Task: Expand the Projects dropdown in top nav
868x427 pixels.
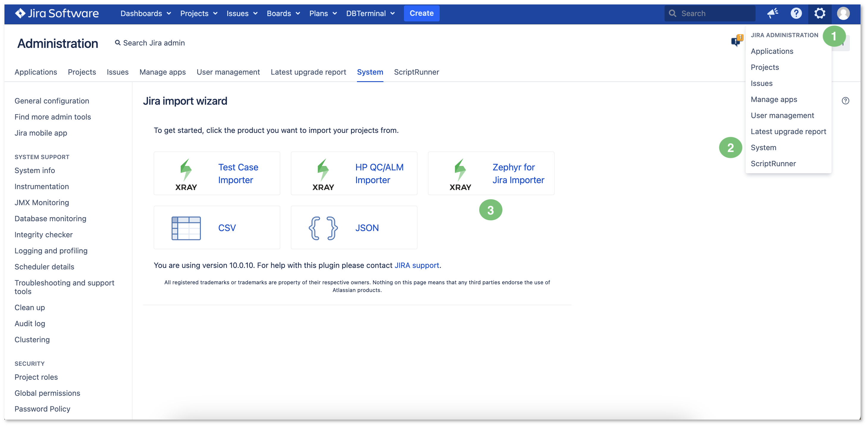Action: [x=199, y=13]
